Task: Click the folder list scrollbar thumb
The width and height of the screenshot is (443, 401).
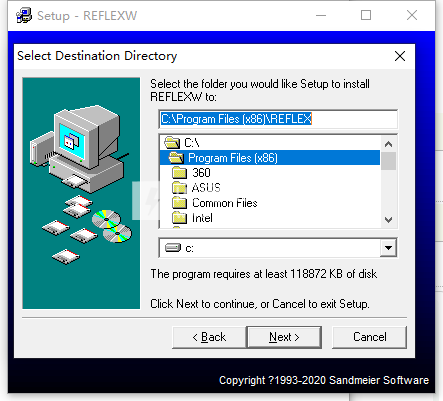Action: (x=388, y=161)
